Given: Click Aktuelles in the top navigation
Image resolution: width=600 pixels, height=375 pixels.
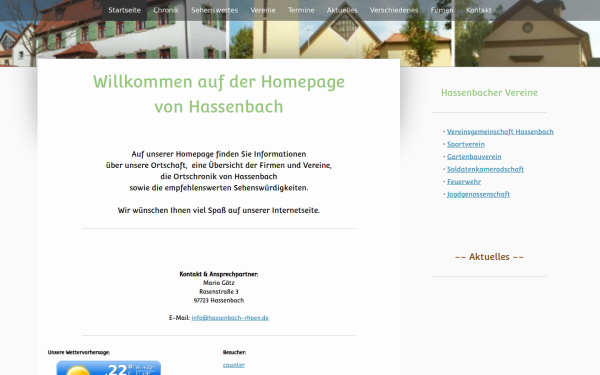Looking at the screenshot, I should click(342, 10).
